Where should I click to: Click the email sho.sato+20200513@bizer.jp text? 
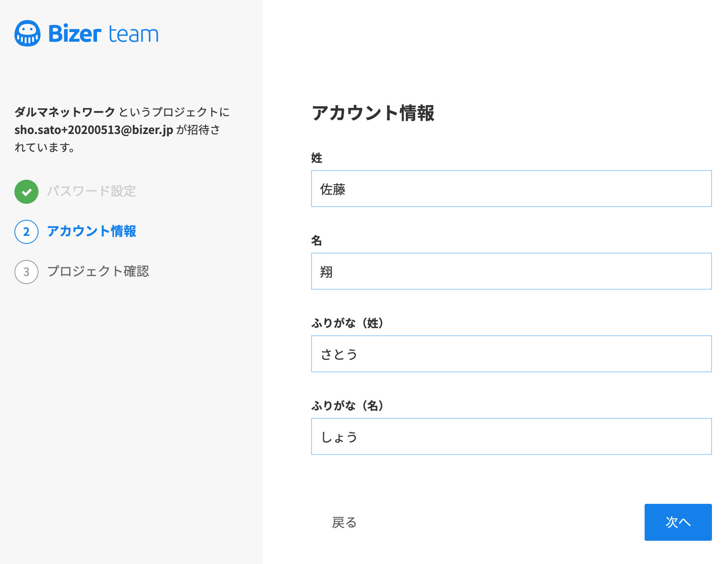(x=93, y=130)
